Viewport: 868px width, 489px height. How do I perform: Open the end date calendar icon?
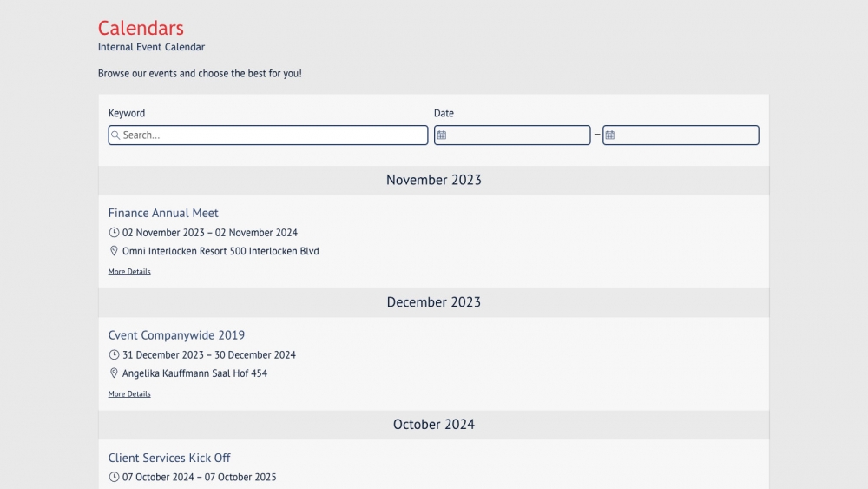pos(610,135)
